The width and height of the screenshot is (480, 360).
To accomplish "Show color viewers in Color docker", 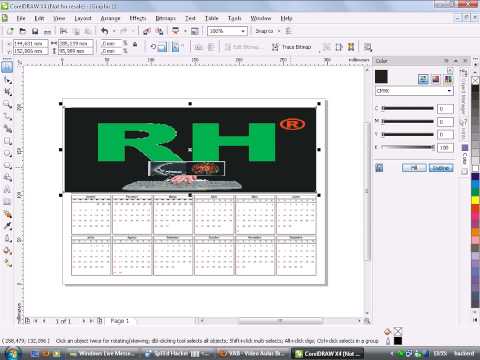I will (x=436, y=79).
